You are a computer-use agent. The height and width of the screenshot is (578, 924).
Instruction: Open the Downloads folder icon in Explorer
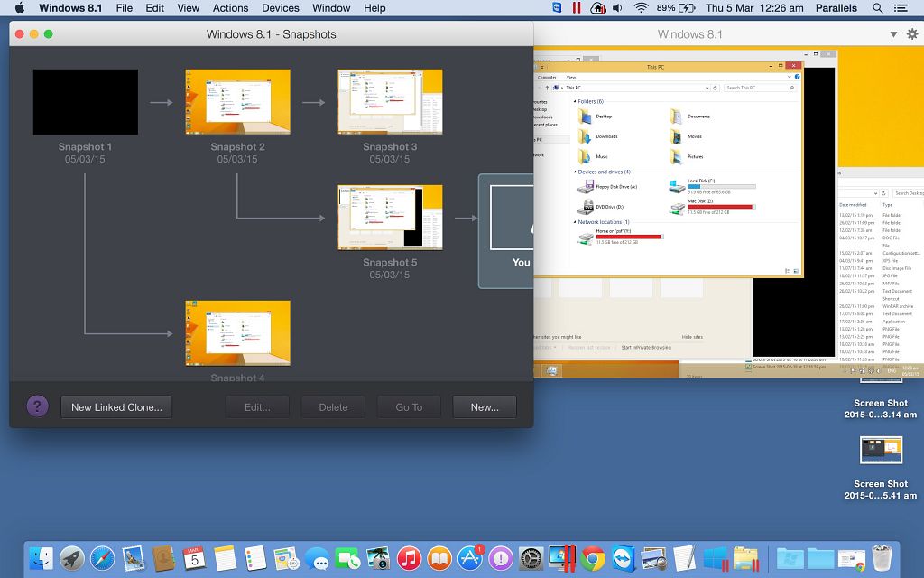[587, 136]
